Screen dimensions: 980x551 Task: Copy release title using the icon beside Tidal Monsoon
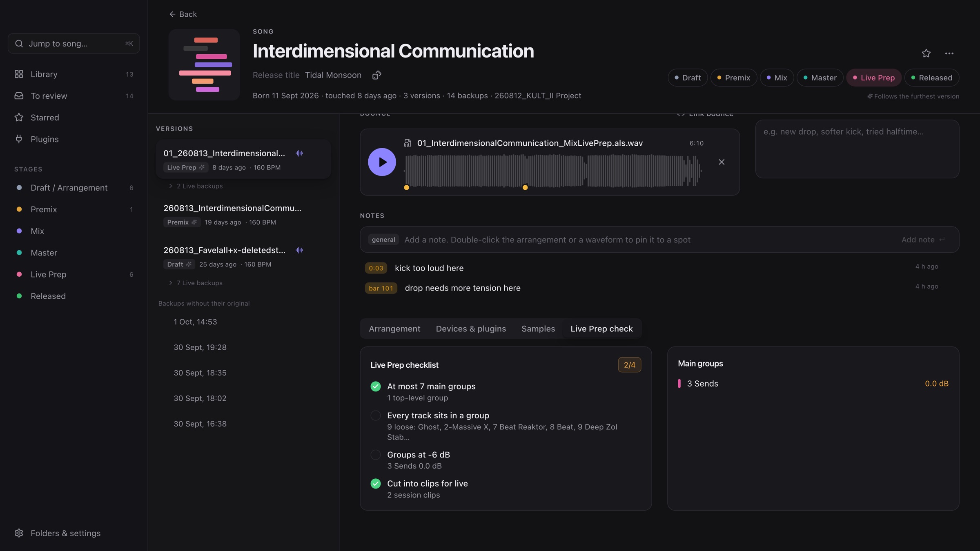376,75
